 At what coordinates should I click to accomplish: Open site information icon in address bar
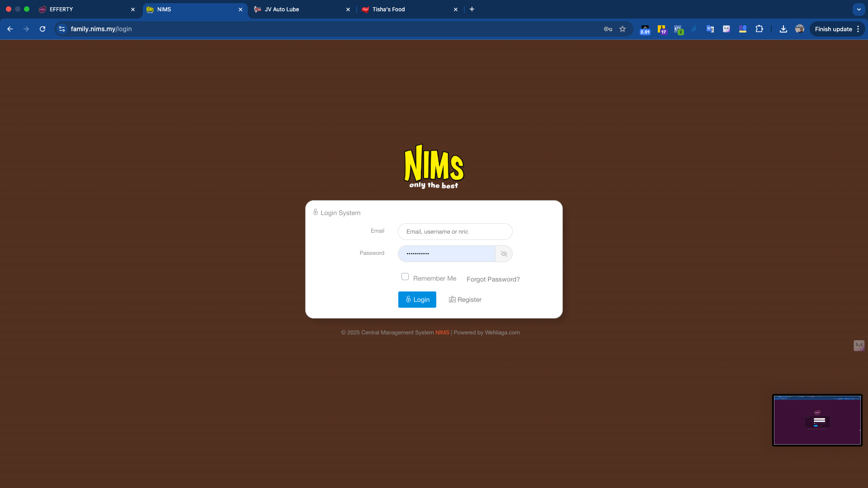(62, 29)
